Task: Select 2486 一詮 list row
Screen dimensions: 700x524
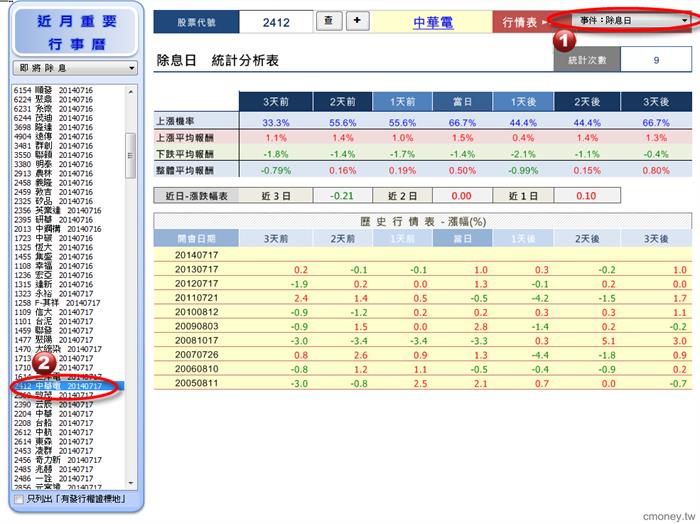Action: [x=54, y=478]
